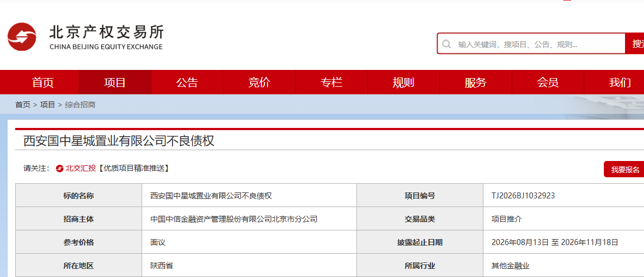
Task: Click the 请关注 label text
Action: pyautogui.click(x=37, y=168)
